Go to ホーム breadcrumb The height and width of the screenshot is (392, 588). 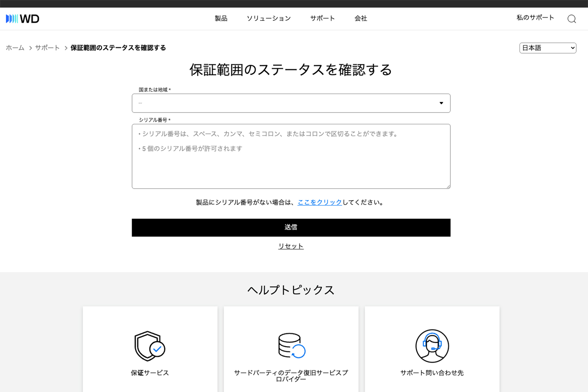[15, 48]
